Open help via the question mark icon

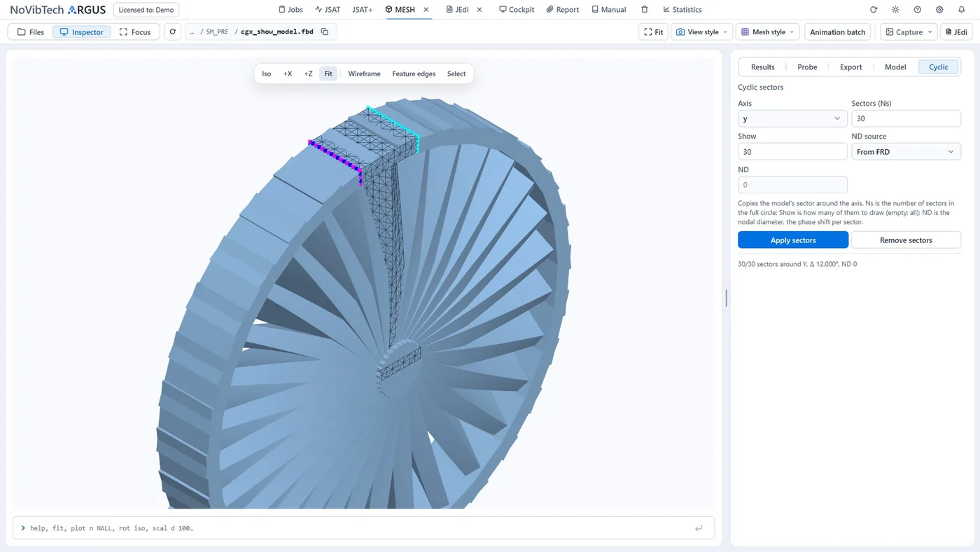click(x=918, y=10)
